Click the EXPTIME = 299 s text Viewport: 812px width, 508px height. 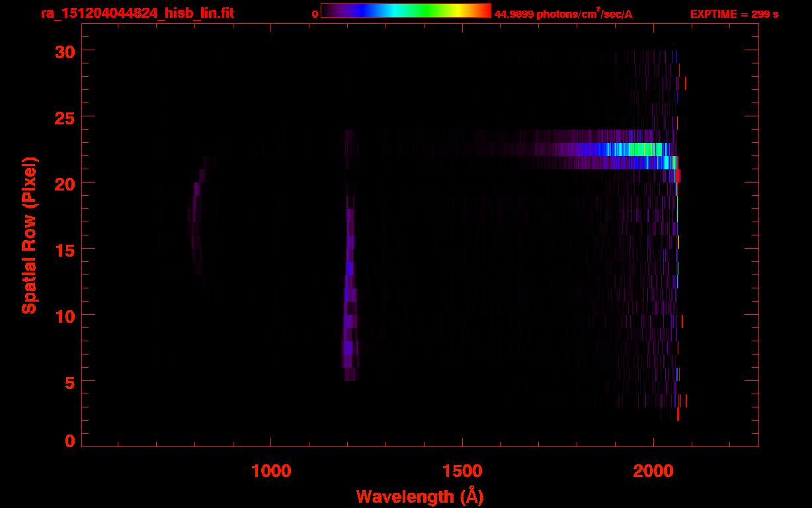pyautogui.click(x=734, y=14)
